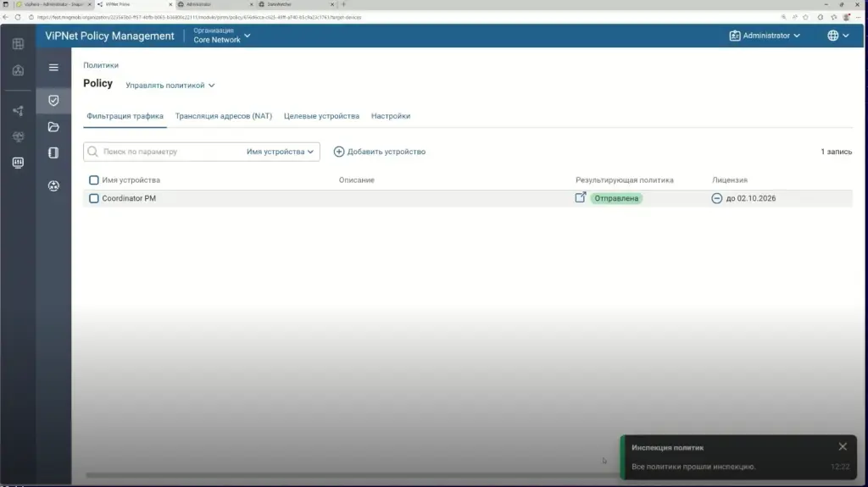This screenshot has width=868, height=487.
Task: Select the Coordinator PM device name
Action: coord(129,198)
